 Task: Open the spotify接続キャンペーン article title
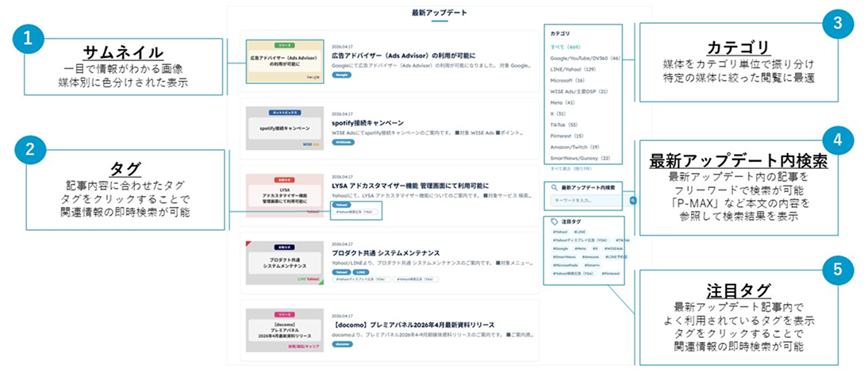(367, 123)
